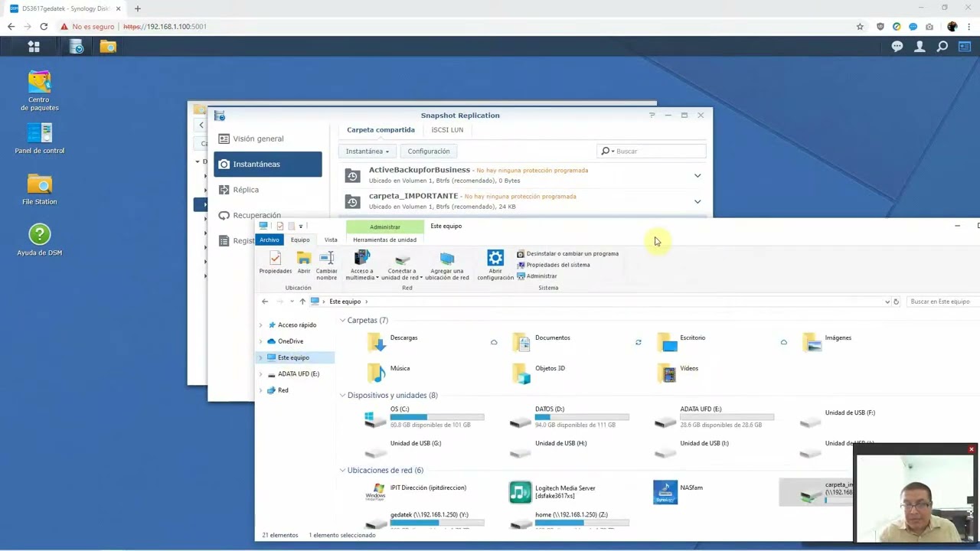980x551 pixels.
Task: Click Propiedades del sistema
Action: pyautogui.click(x=554, y=265)
